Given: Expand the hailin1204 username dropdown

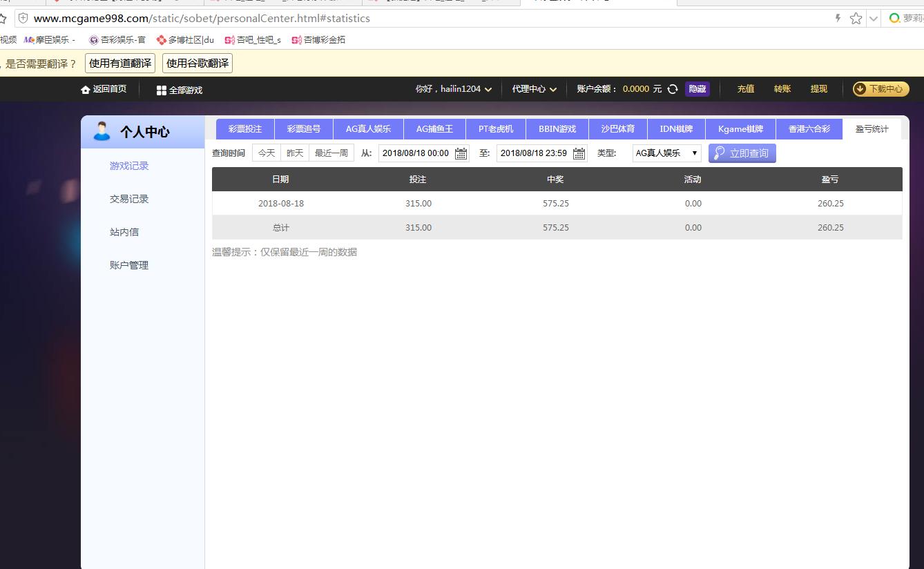Looking at the screenshot, I should pyautogui.click(x=489, y=88).
